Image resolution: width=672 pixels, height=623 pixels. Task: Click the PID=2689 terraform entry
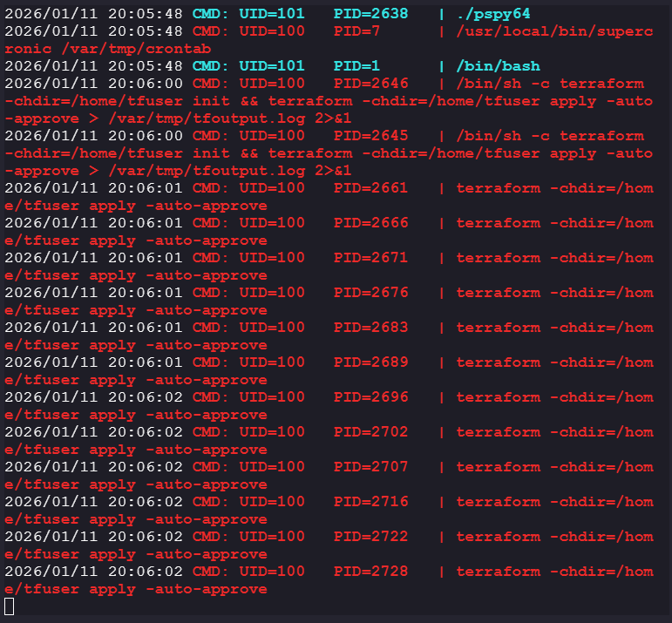coord(370,362)
